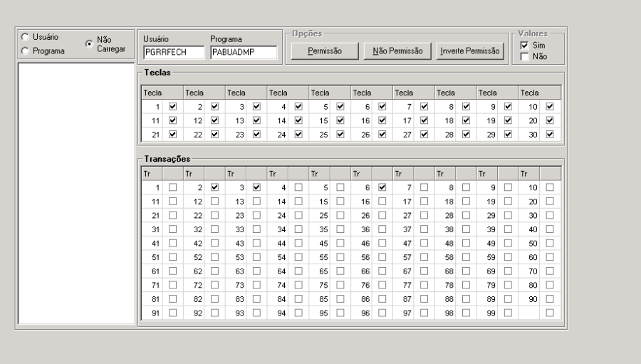Screen dimensions: 641x364
Task: Toggle the Tecla 10 checkbox
Action: click(550, 107)
